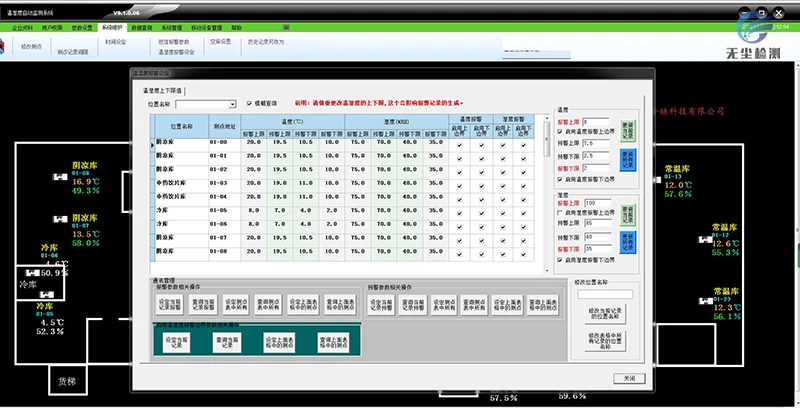Open the 位置名称 dropdown list
This screenshot has height=408, width=800.
click(232, 103)
